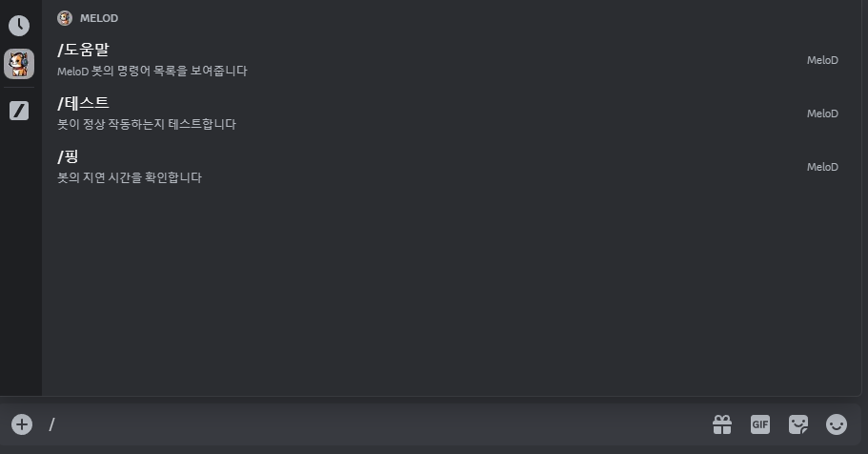Click MeloD label beside /테스트
Screen dimensions: 868x454
[x=822, y=113]
